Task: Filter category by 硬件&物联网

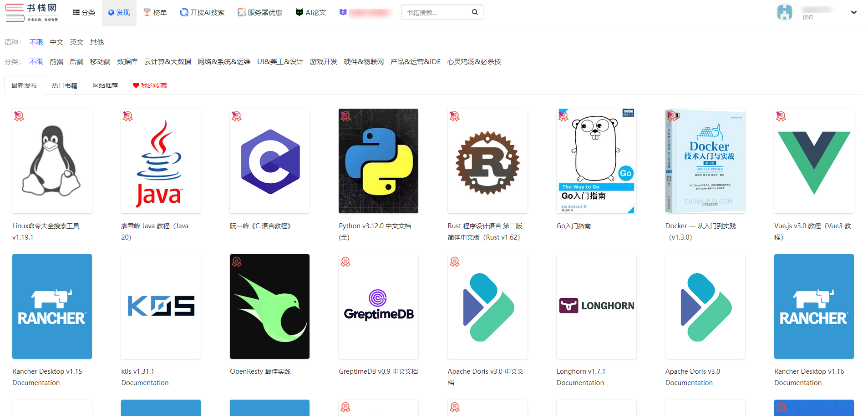Action: point(364,62)
